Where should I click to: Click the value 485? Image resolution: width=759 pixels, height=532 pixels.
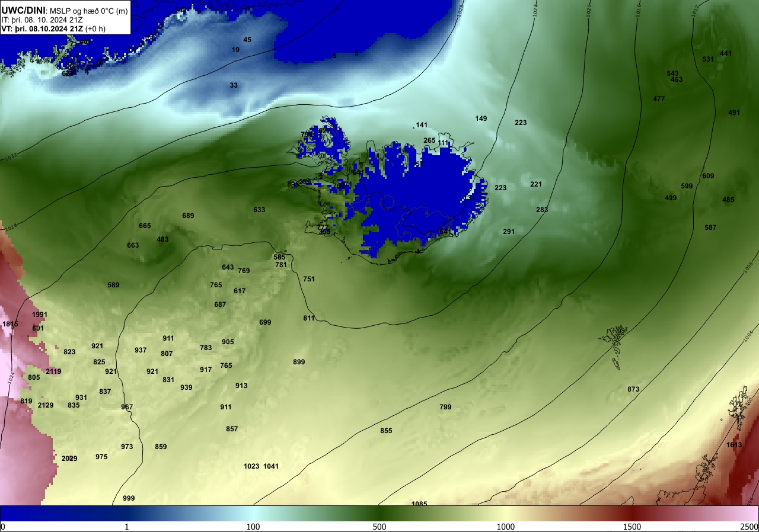pos(728,200)
